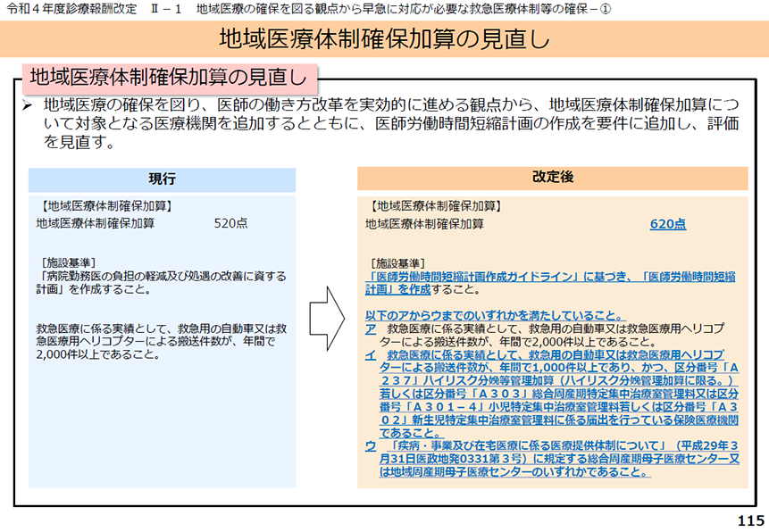
Task: Select the 現行 column header
Action: 162,179
